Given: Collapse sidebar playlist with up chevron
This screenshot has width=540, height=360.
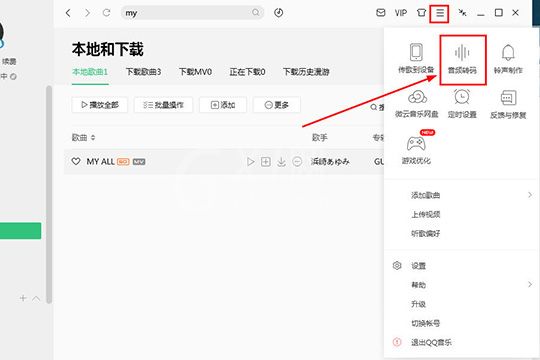Looking at the screenshot, I should coord(36,298).
